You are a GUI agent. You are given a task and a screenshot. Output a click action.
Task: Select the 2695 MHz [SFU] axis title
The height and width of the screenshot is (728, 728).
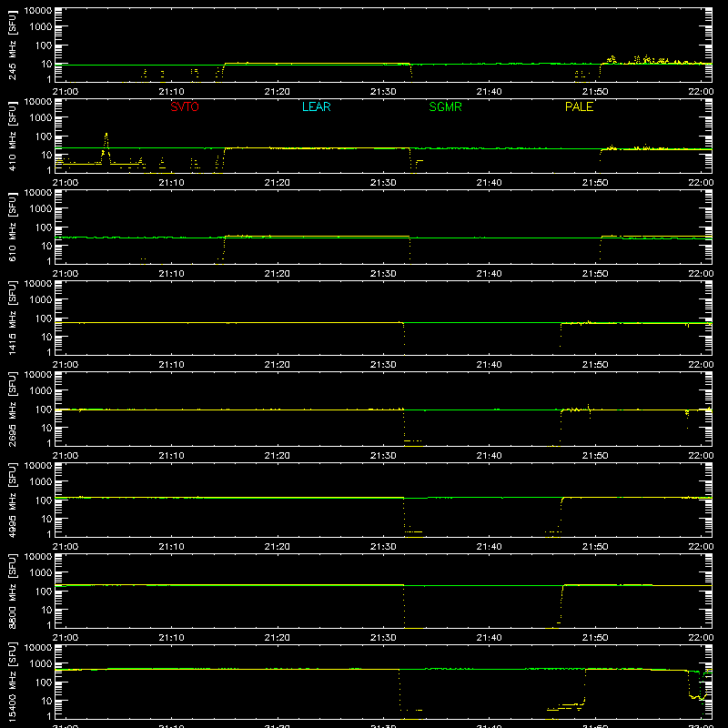point(13,409)
